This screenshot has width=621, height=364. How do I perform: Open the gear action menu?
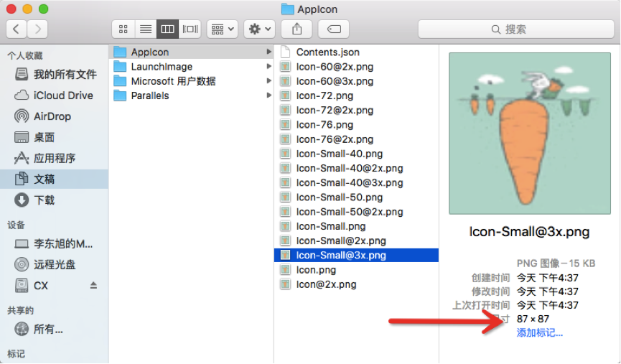[259, 29]
